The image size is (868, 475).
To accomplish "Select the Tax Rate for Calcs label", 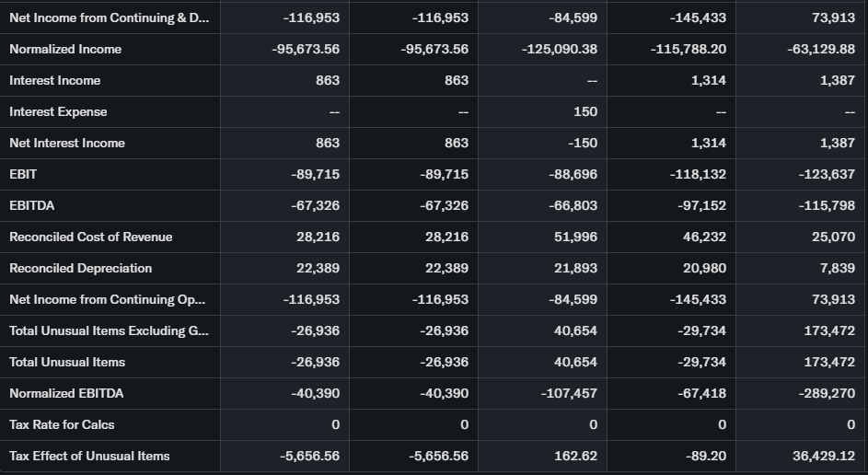I will [62, 424].
